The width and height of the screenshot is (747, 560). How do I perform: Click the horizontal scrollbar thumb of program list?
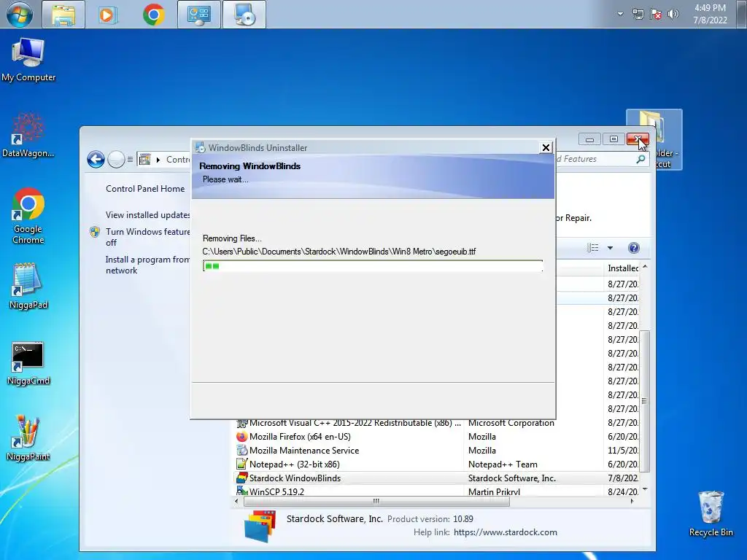[376, 501]
